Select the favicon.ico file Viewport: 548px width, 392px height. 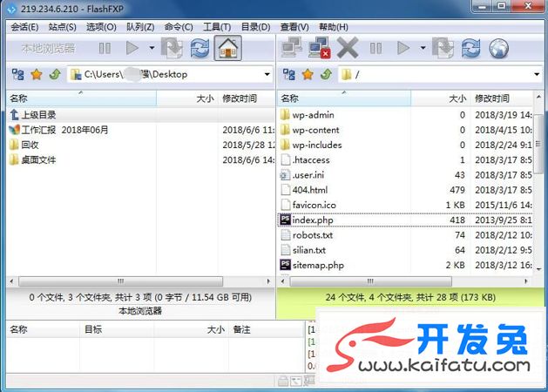(406, 205)
